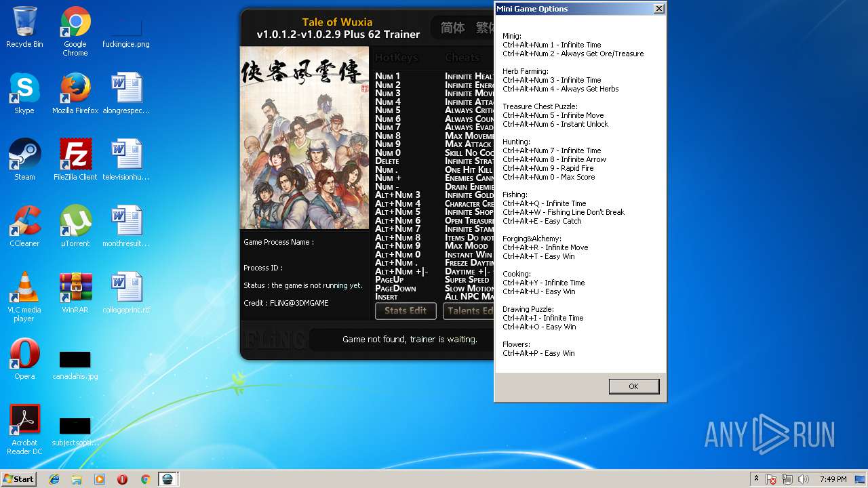
Task: Click the Tale of Wuxia cover art
Action: pyautogui.click(x=304, y=138)
